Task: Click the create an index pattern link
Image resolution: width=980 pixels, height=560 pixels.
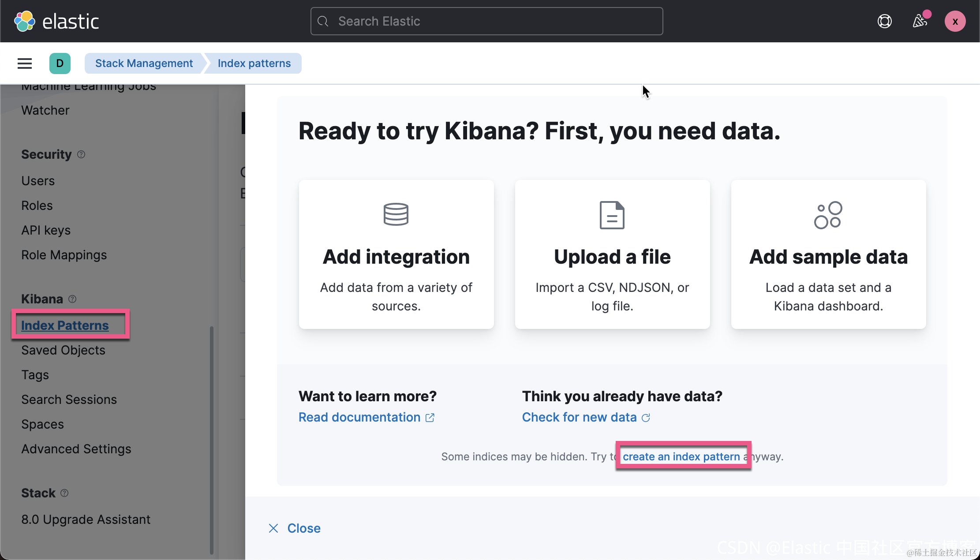Action: point(681,456)
